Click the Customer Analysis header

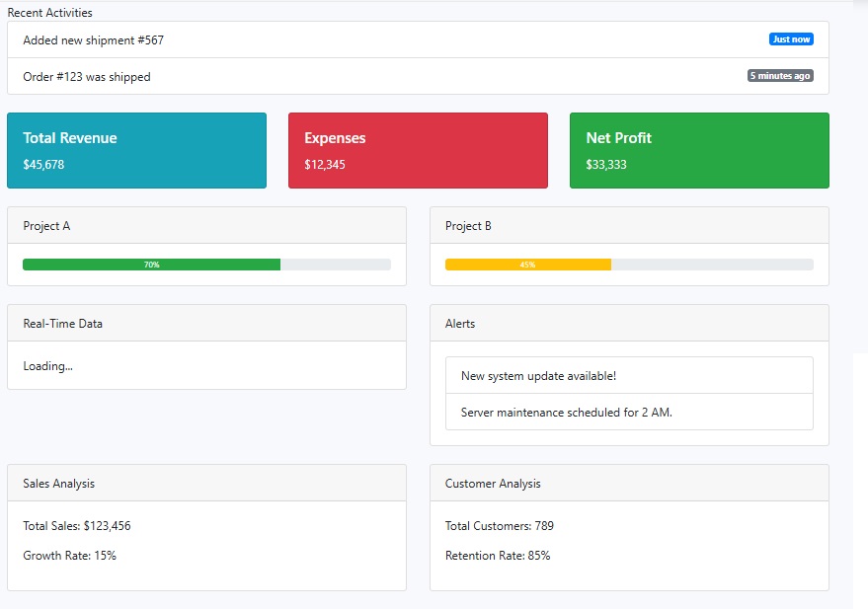(629, 484)
